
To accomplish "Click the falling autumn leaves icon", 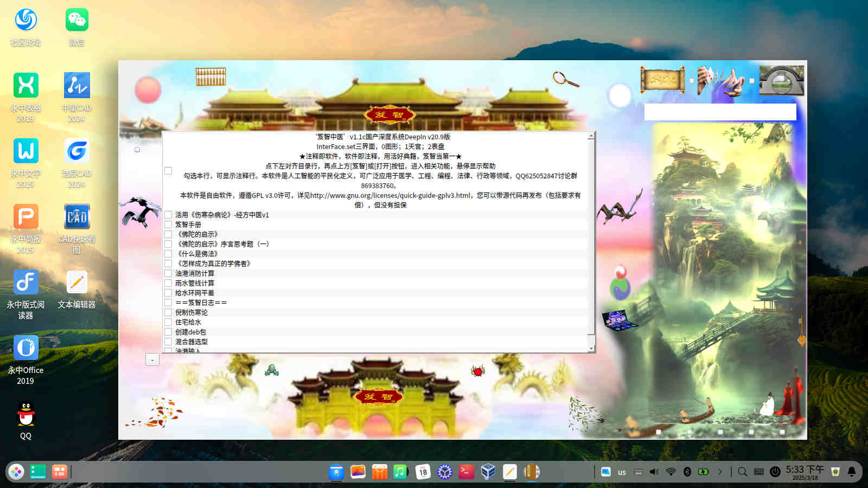I will pos(155,413).
